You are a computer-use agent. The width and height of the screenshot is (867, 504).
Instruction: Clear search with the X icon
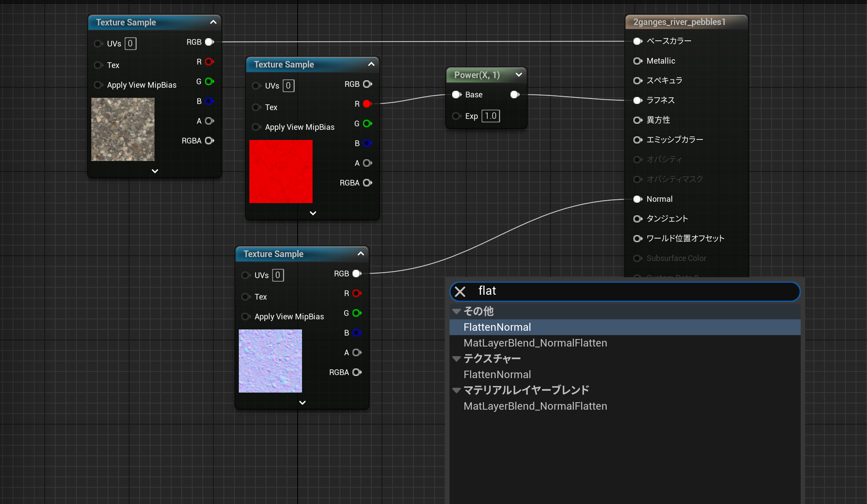point(460,292)
